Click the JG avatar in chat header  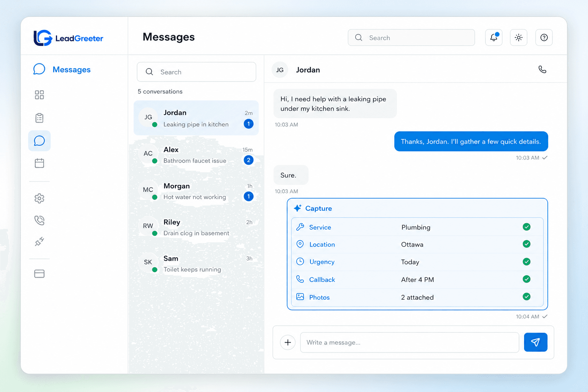[280, 70]
